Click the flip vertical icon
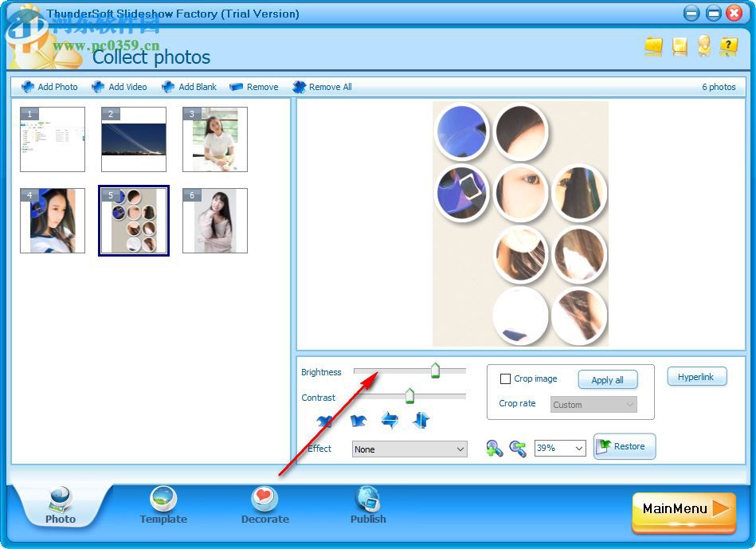This screenshot has height=549, width=756. [x=420, y=421]
